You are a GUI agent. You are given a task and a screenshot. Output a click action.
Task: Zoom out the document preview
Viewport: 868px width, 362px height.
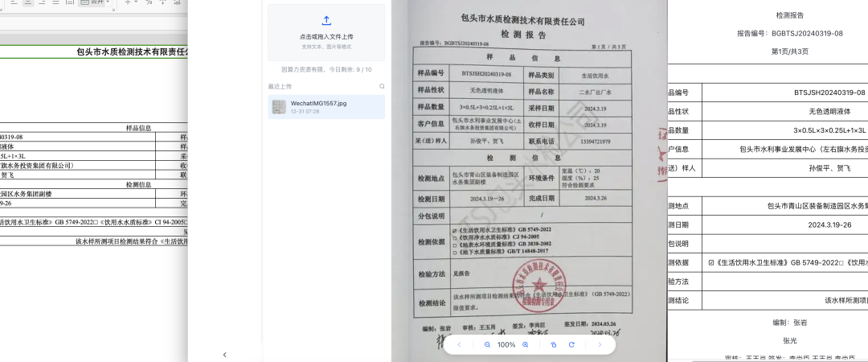[x=487, y=345]
